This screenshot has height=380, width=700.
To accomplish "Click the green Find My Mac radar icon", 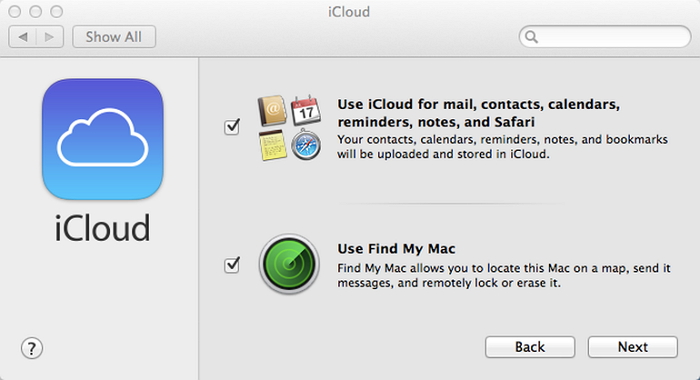I will click(x=289, y=264).
